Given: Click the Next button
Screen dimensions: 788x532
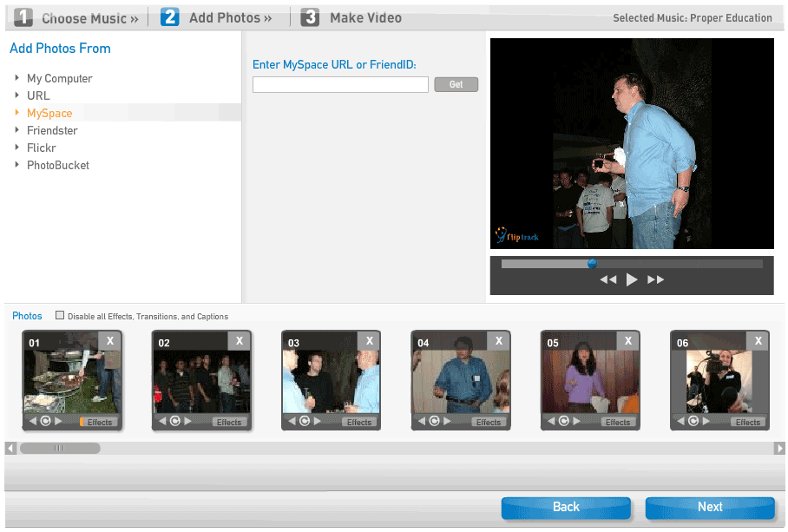Looking at the screenshot, I should coord(709,507).
